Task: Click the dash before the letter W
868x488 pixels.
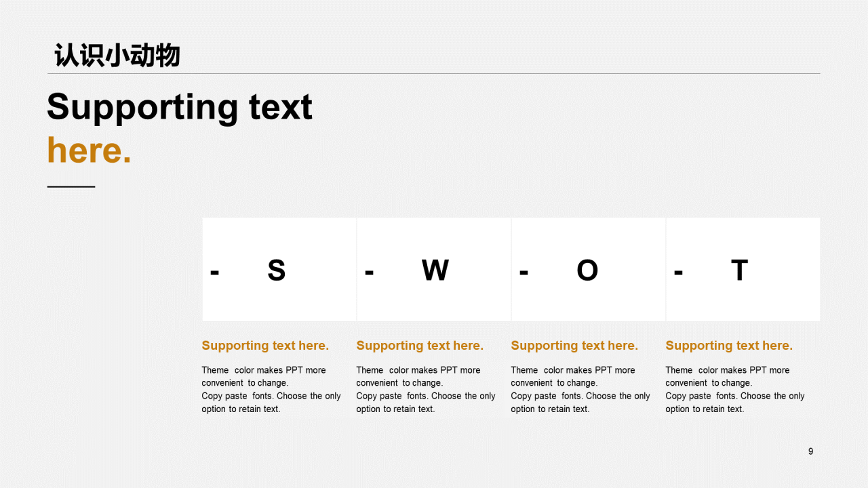Action: click(369, 272)
